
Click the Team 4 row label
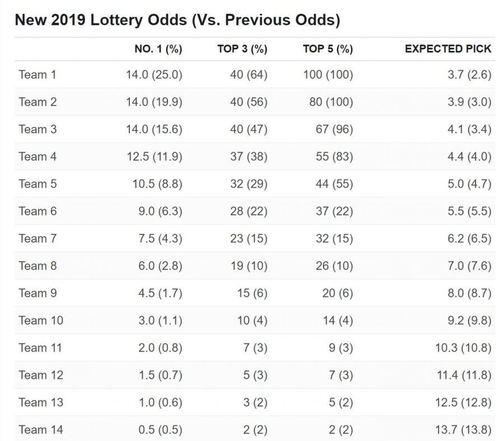38,157
